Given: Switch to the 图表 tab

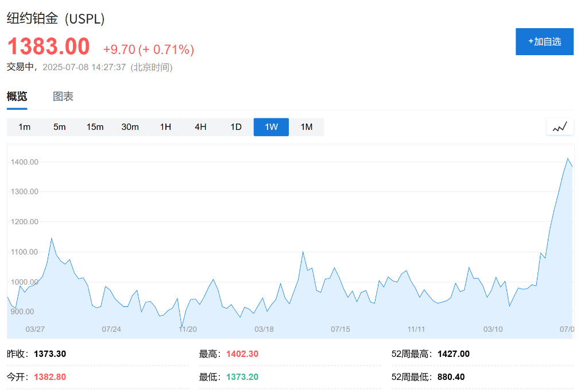Looking at the screenshot, I should [x=63, y=96].
